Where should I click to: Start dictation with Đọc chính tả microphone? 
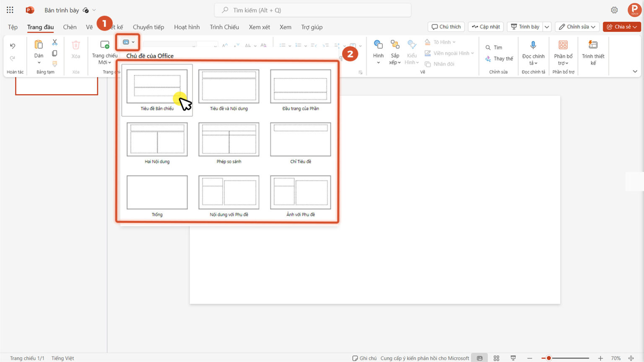[x=533, y=45]
